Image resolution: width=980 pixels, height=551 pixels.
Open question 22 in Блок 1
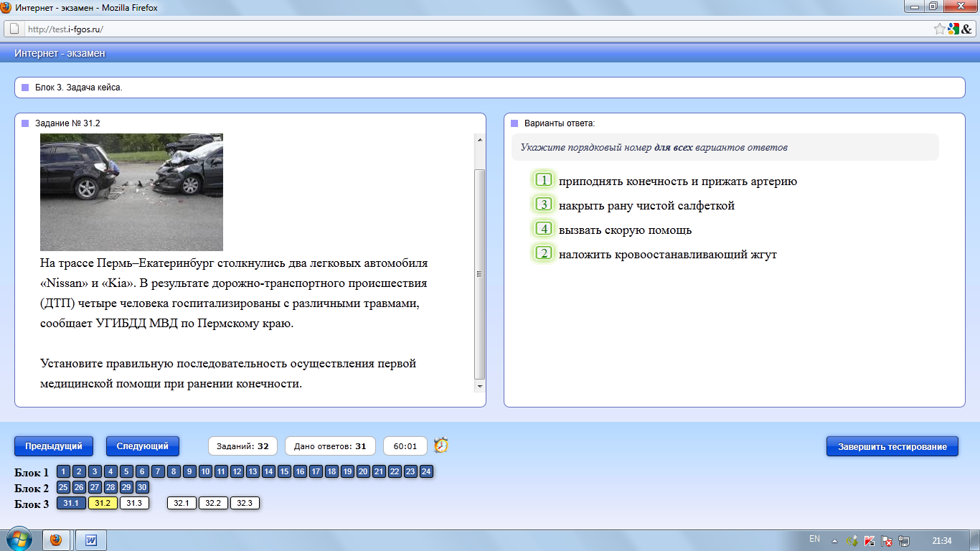pos(395,471)
